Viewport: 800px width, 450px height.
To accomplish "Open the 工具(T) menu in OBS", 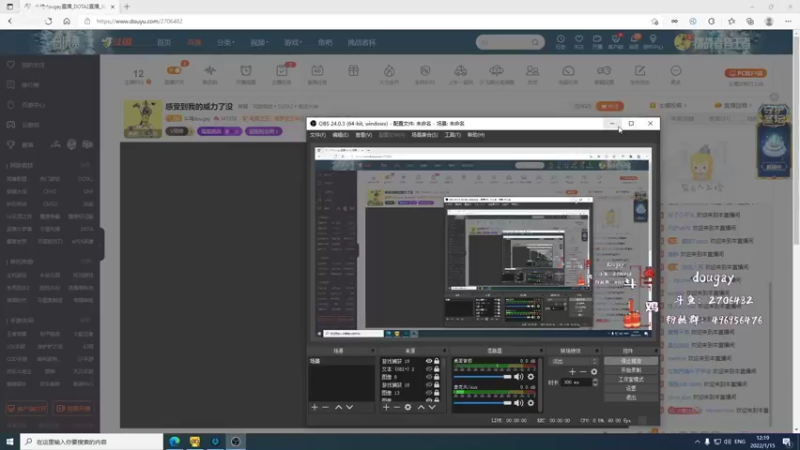I will pos(452,135).
